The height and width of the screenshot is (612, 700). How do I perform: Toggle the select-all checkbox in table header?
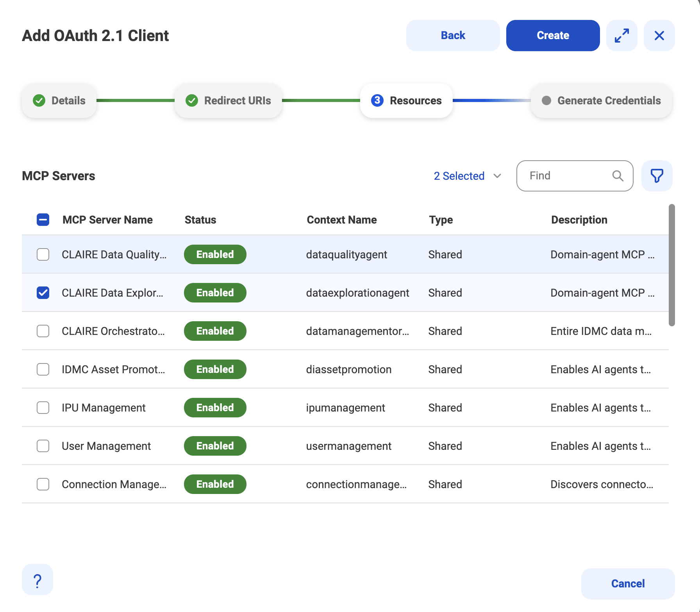(43, 220)
